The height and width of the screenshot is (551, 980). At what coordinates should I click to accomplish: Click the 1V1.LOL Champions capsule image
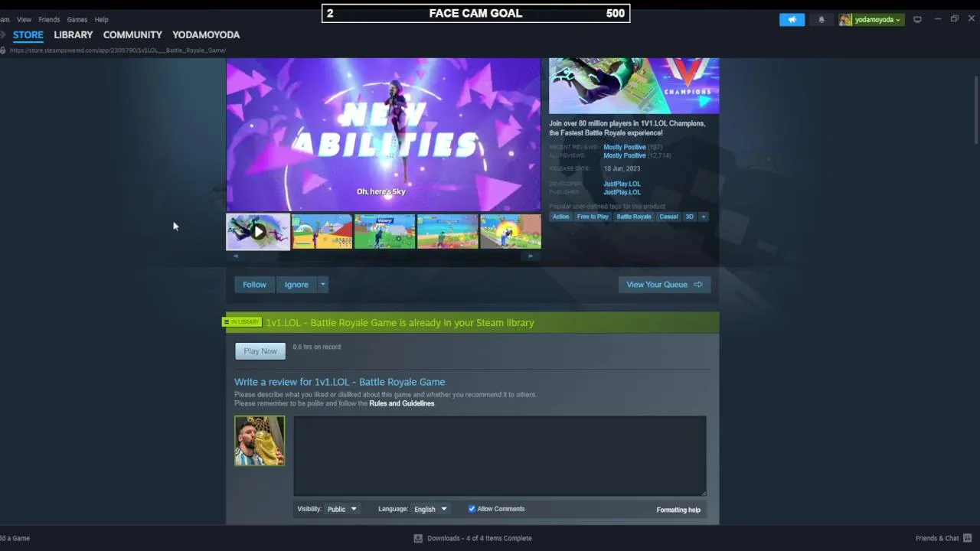pos(634,86)
